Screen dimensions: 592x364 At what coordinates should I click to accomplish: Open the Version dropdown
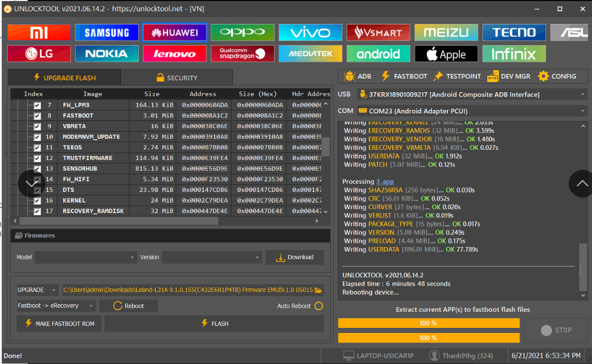(212, 257)
